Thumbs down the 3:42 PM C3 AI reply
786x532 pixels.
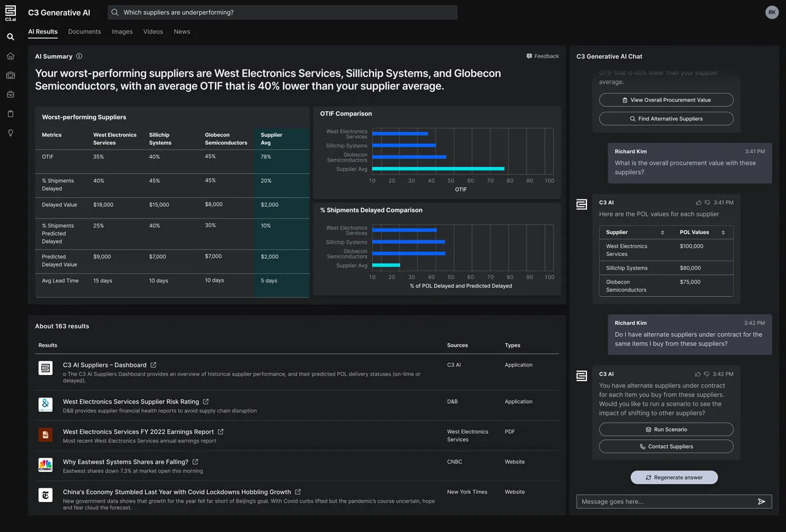(x=707, y=374)
